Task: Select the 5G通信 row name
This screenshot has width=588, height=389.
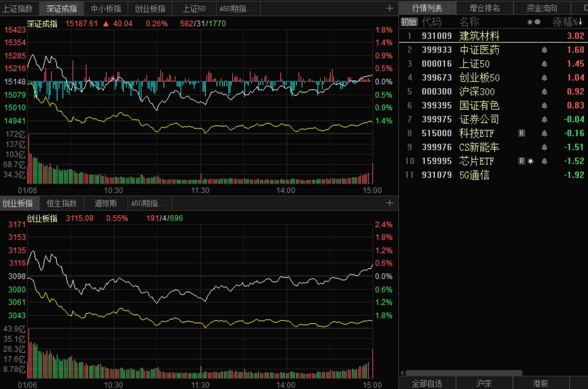Action: tap(475, 175)
